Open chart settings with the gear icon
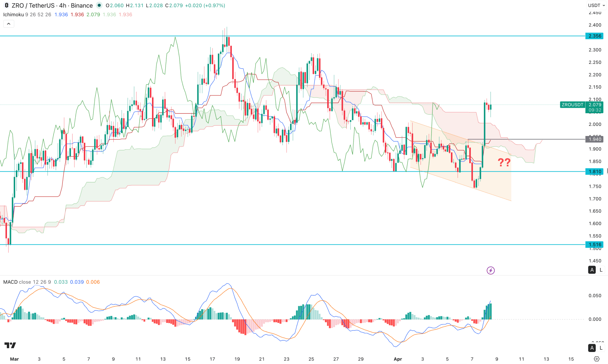Viewport: 608px width, 364px height. pyautogui.click(x=597, y=359)
